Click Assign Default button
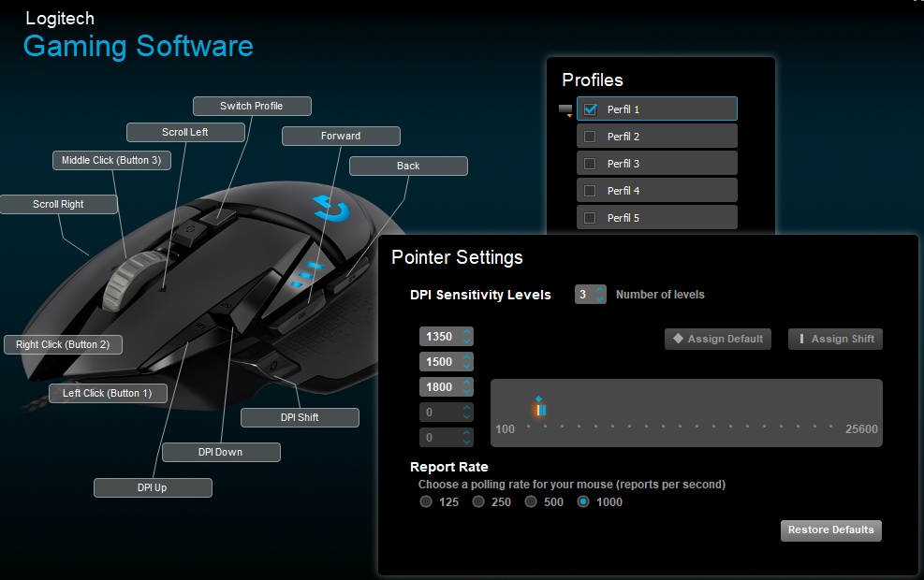 tap(718, 340)
